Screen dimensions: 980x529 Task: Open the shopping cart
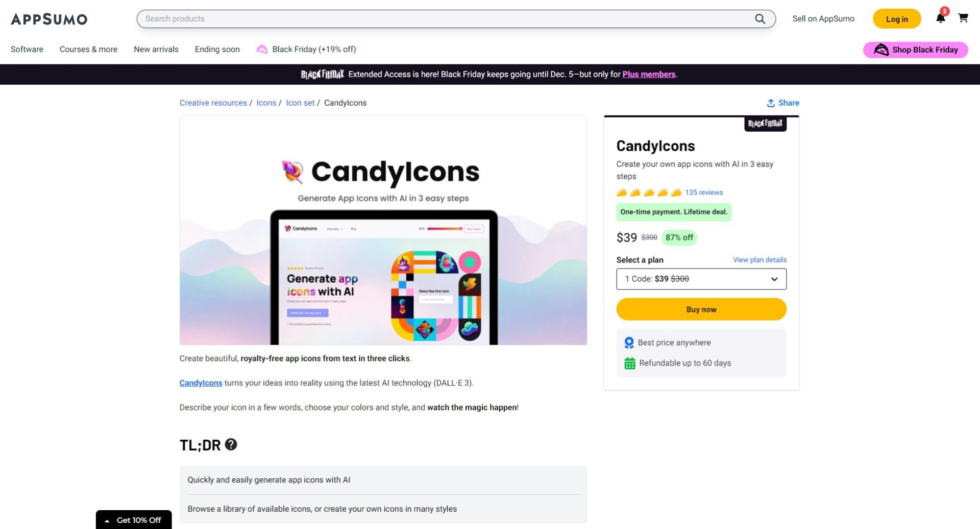pos(963,18)
